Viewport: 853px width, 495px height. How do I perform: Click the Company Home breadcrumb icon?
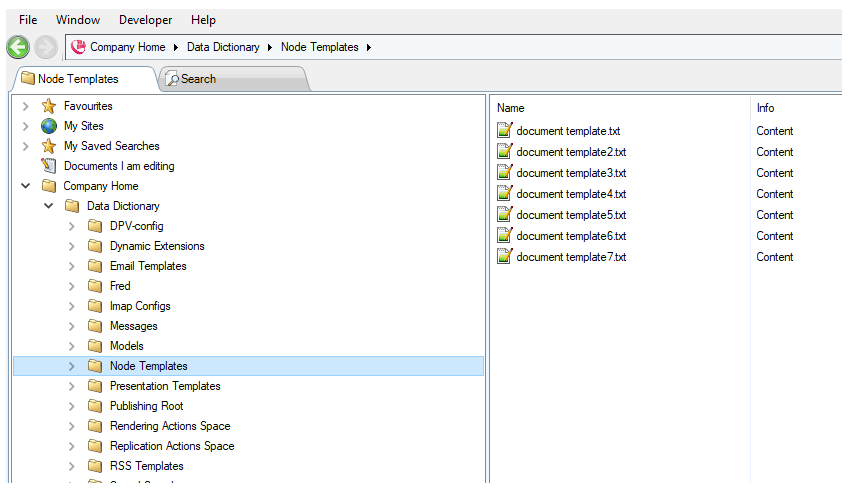coord(78,47)
